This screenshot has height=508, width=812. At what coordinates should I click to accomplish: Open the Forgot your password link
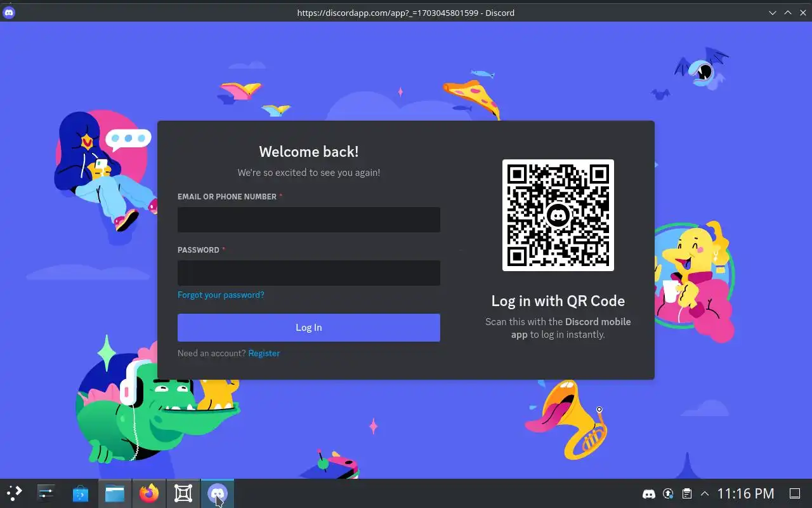click(221, 295)
